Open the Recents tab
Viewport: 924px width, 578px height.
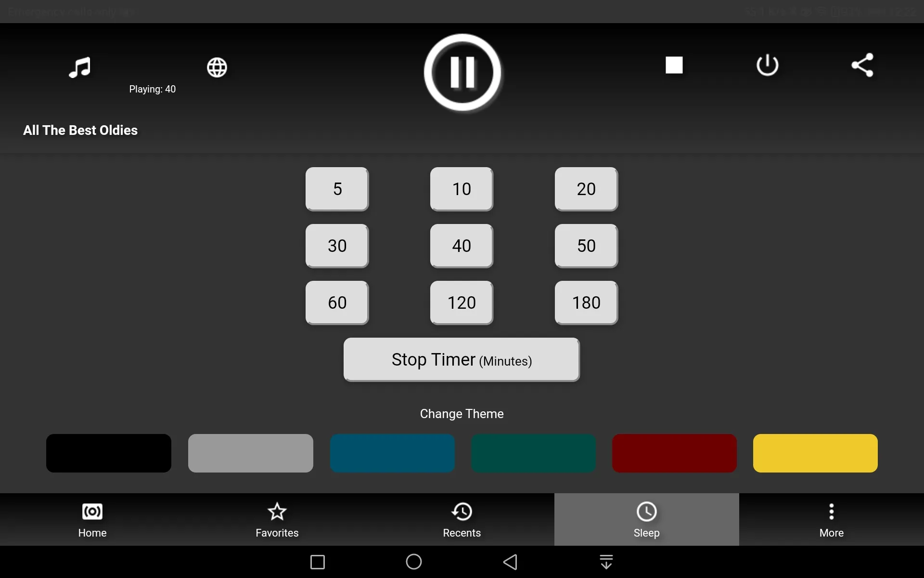pos(462,519)
